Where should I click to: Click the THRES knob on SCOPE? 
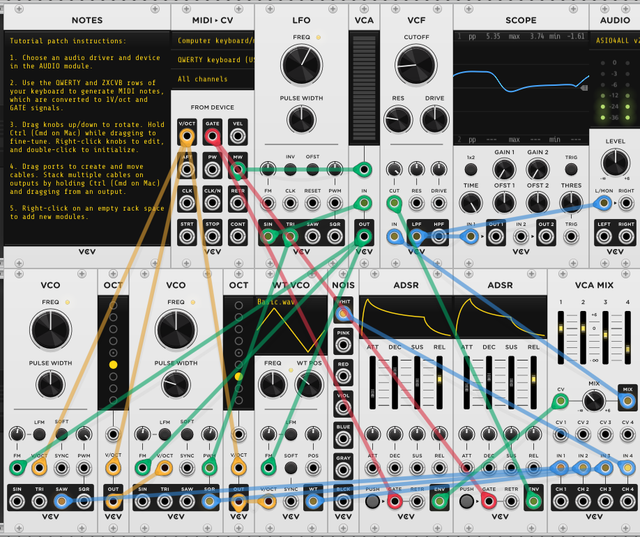coord(571,203)
